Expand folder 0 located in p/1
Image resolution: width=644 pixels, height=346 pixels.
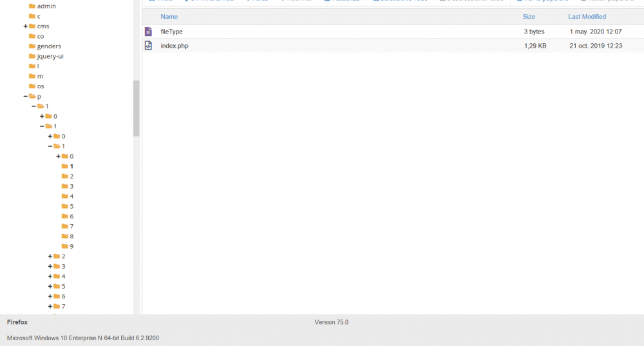(42, 116)
